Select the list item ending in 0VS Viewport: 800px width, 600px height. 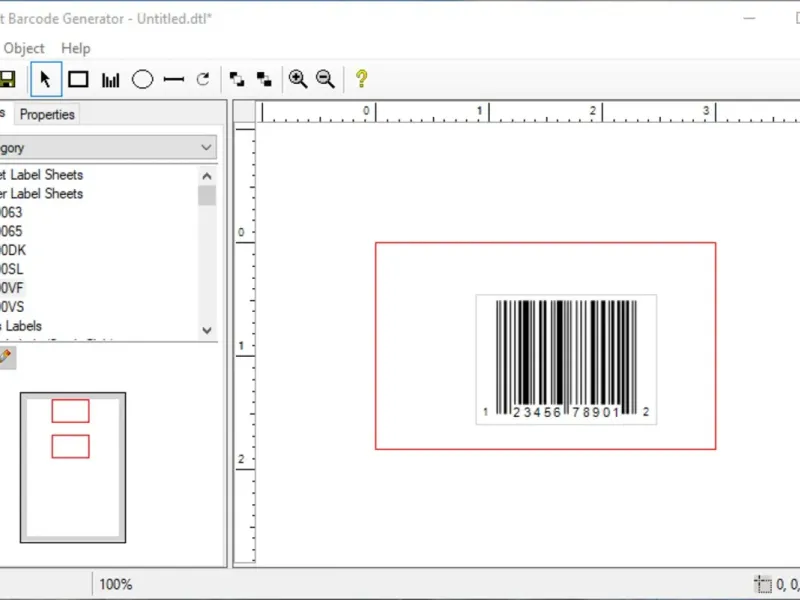pyautogui.click(x=12, y=307)
